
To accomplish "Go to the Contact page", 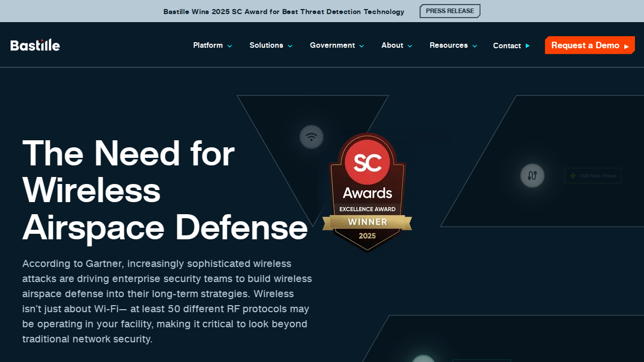I will tap(507, 46).
